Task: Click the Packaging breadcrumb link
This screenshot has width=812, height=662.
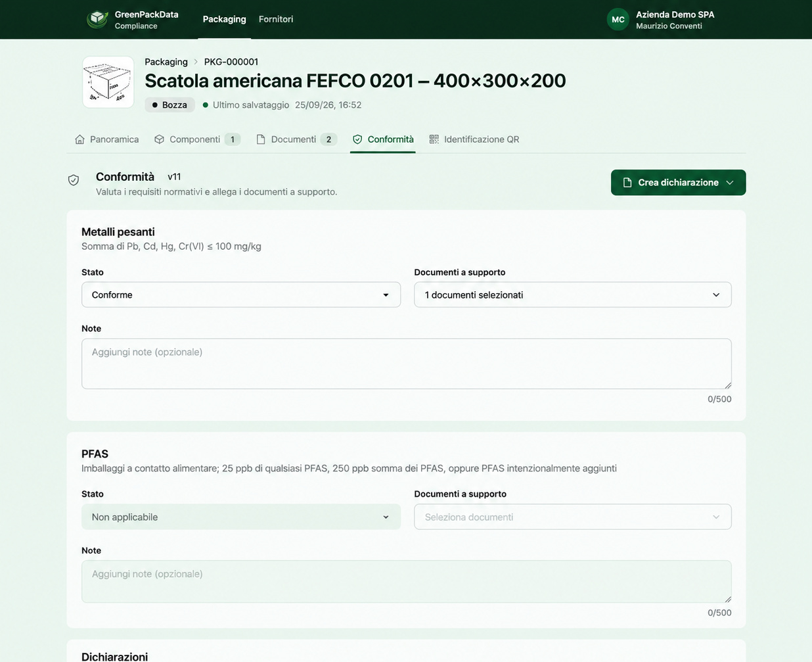Action: 166,62
